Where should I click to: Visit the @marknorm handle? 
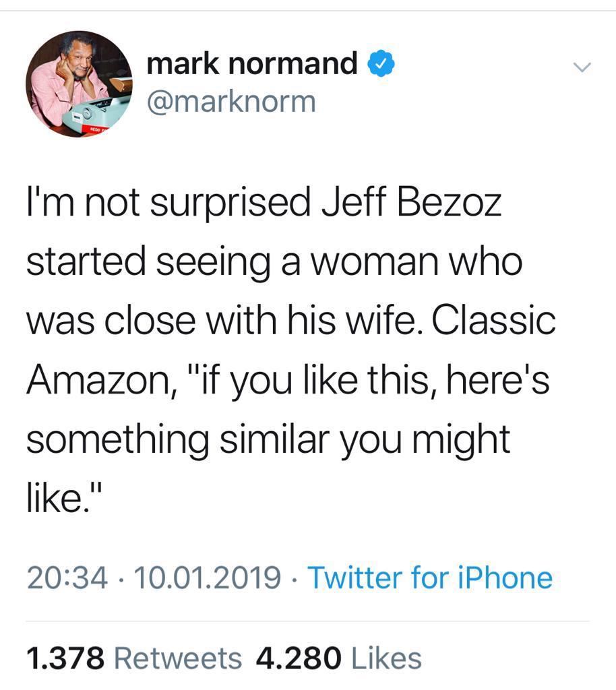coord(230,102)
